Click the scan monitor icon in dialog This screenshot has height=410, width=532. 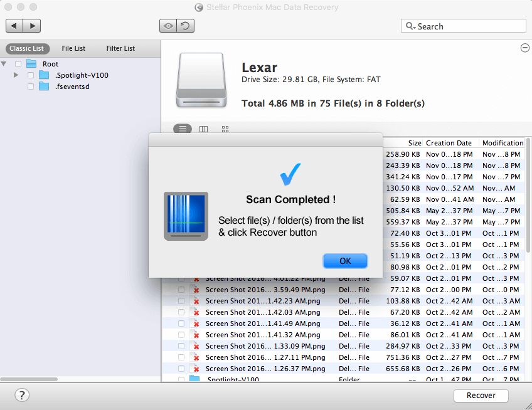186,216
